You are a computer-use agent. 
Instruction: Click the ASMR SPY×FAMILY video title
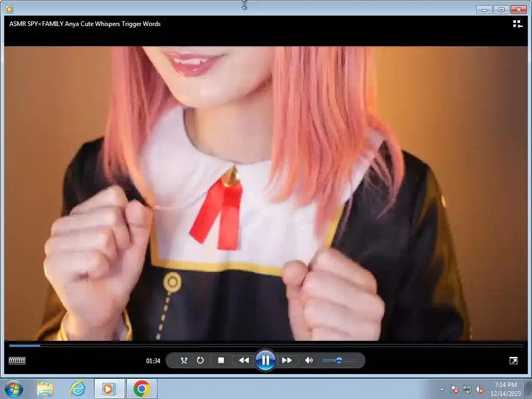(85, 24)
